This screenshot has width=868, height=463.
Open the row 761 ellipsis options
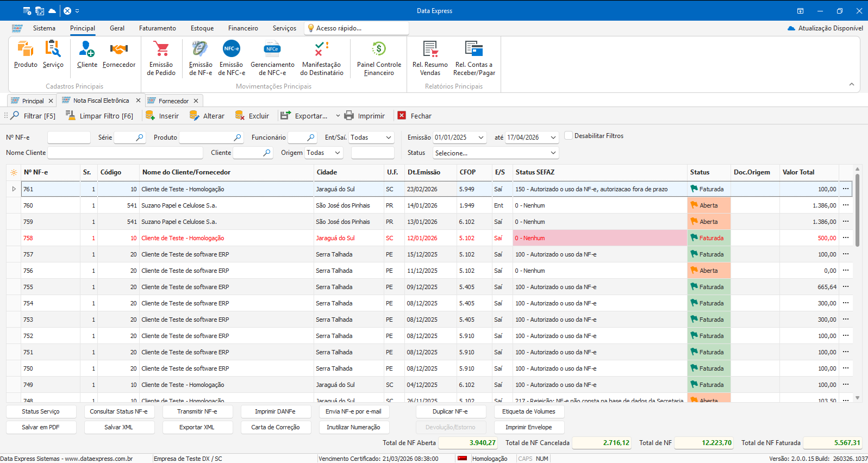tap(846, 189)
